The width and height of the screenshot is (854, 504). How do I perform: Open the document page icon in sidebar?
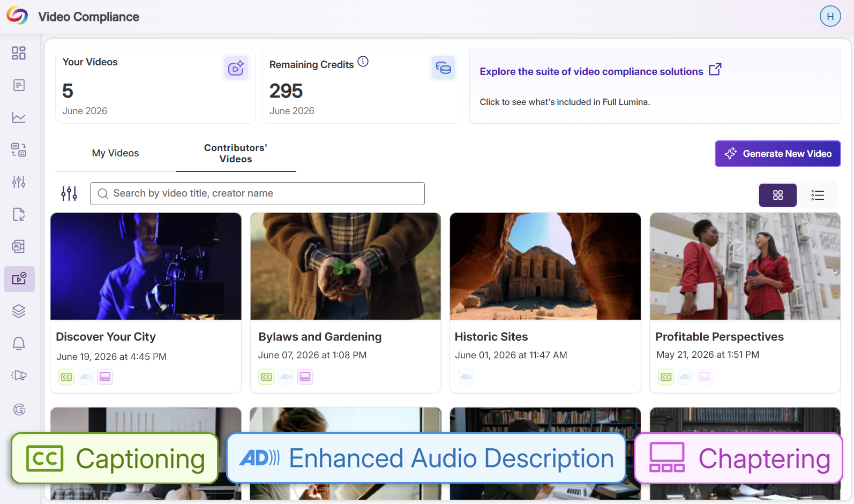click(x=19, y=85)
